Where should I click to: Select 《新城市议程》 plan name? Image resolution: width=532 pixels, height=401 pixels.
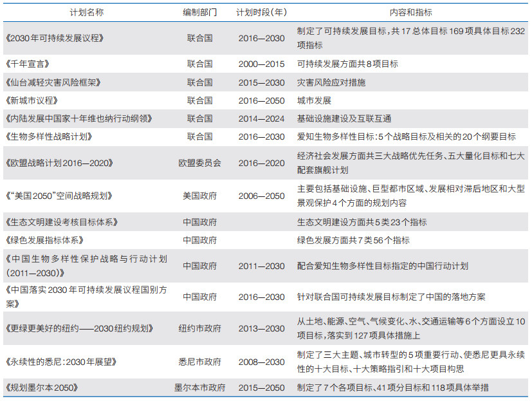click(x=32, y=100)
